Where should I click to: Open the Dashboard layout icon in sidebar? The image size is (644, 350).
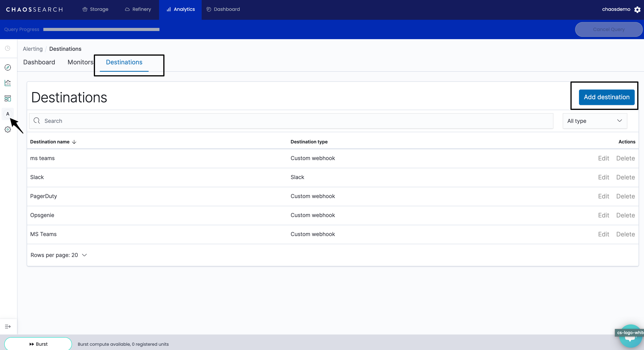tap(8, 98)
